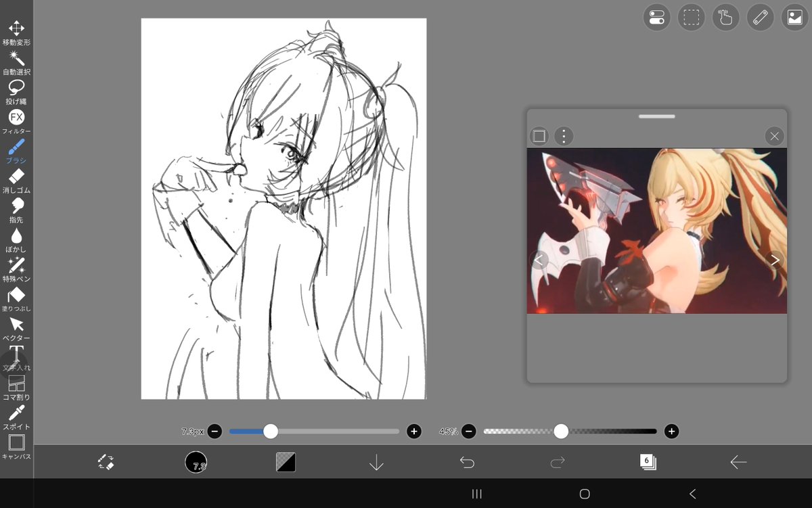Open the layers panel showing 6
The width and height of the screenshot is (812, 508).
click(x=648, y=462)
